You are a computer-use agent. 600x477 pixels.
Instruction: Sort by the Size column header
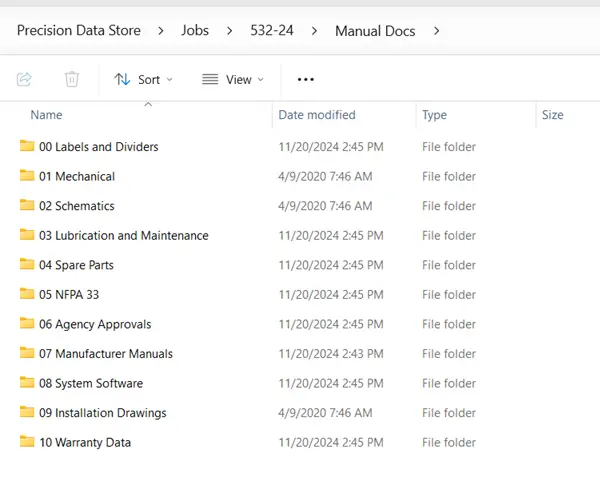(553, 115)
